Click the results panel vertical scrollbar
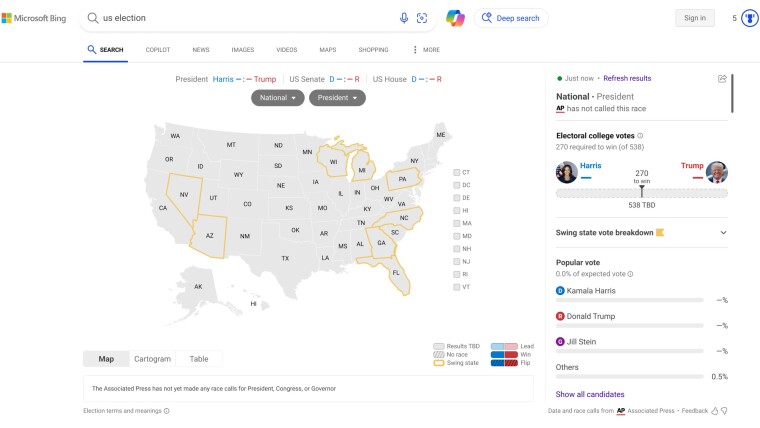 tap(732, 94)
